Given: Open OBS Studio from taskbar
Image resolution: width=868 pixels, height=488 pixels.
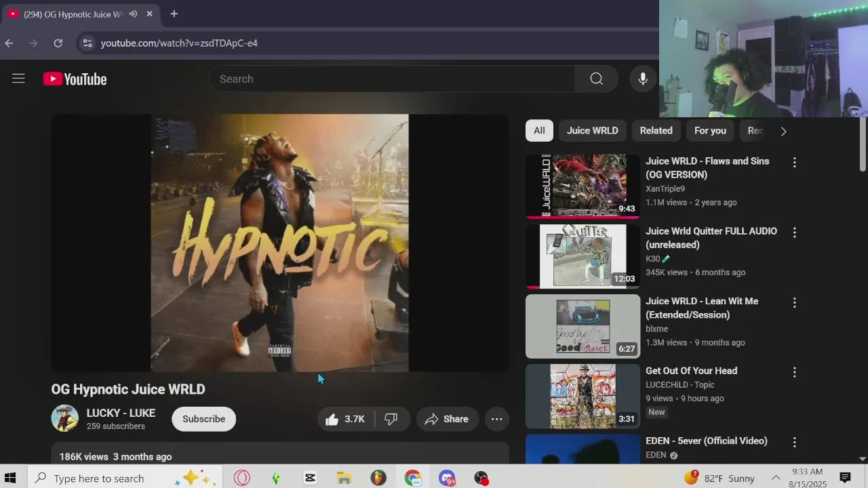Looking at the screenshot, I should [481, 478].
